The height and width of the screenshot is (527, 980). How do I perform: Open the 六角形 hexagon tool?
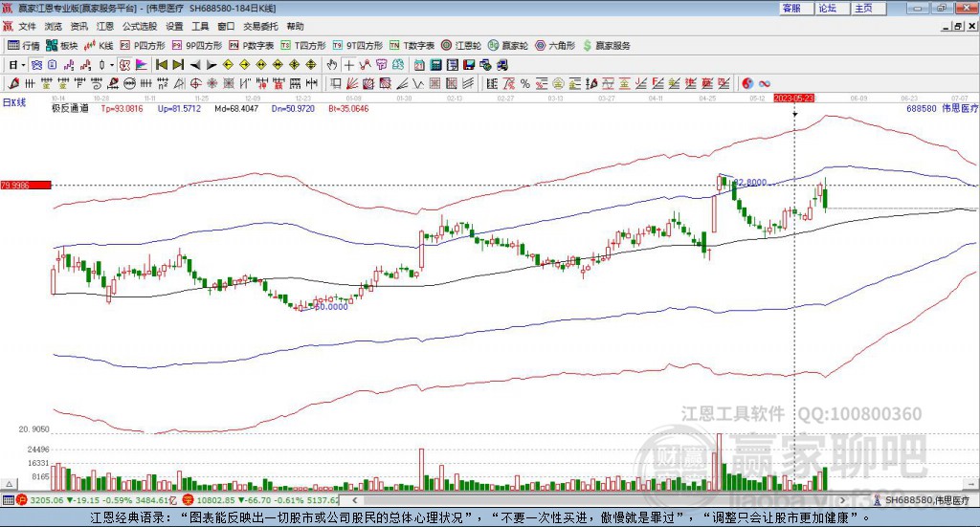555,46
